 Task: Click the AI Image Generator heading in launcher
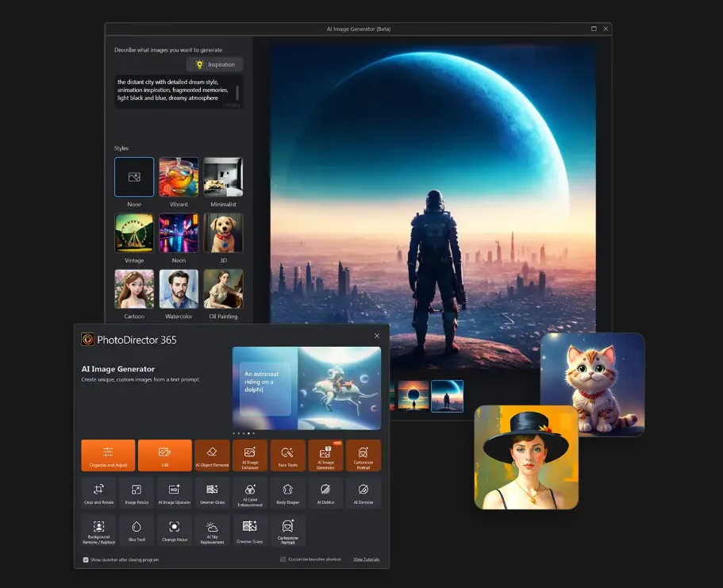[x=118, y=369]
